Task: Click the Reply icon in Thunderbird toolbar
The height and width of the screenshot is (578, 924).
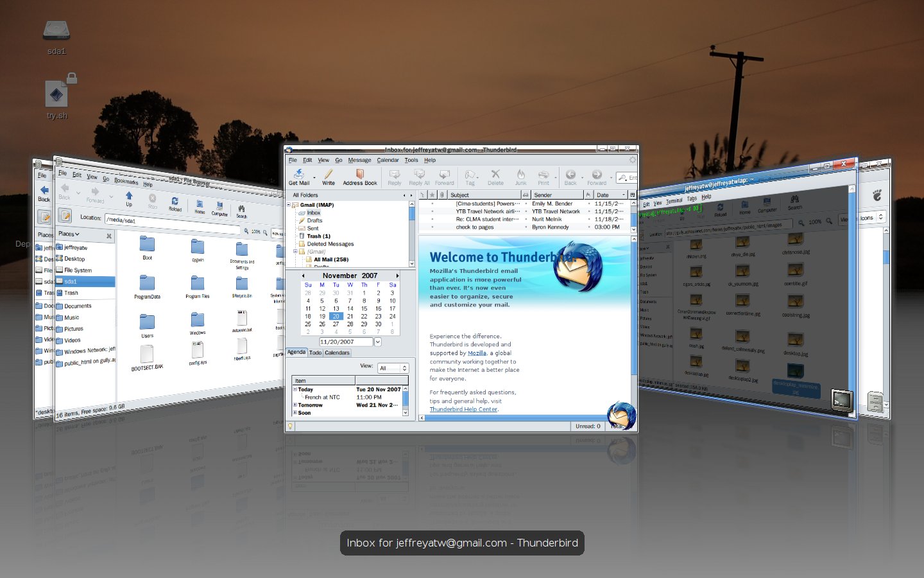Action: 395,174
